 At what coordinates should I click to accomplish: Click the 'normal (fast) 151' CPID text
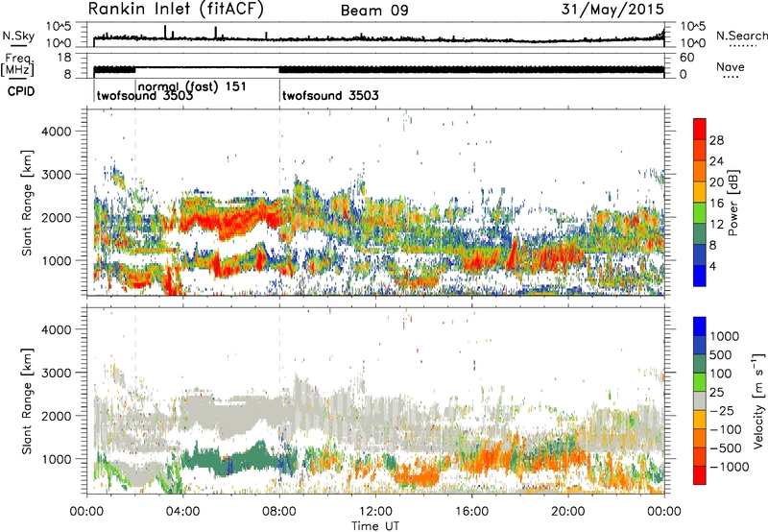(x=192, y=86)
